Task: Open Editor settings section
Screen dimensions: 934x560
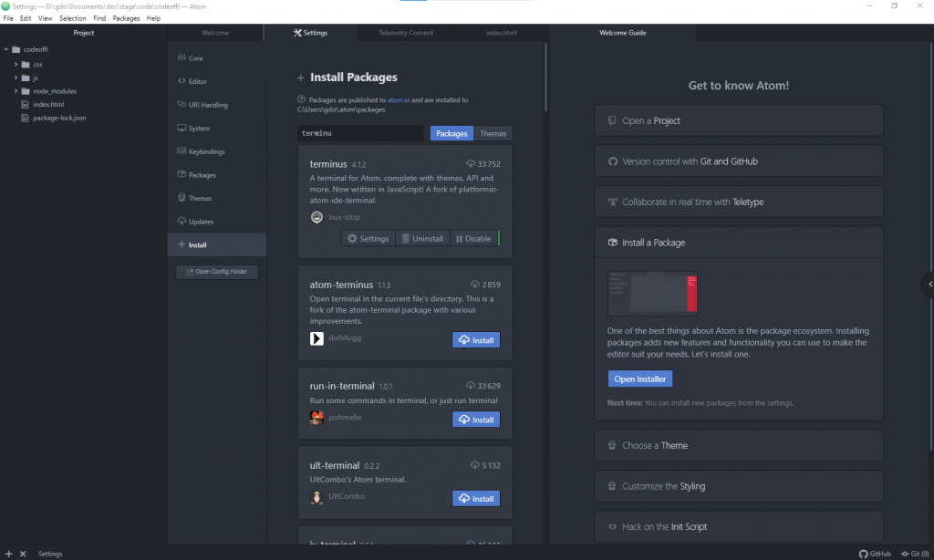Action: pyautogui.click(x=217, y=81)
